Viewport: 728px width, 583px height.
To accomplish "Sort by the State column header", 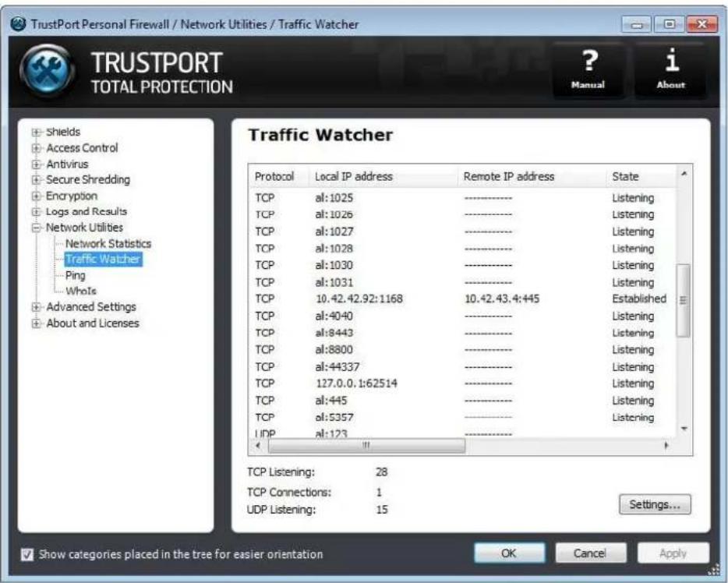I will (641, 176).
